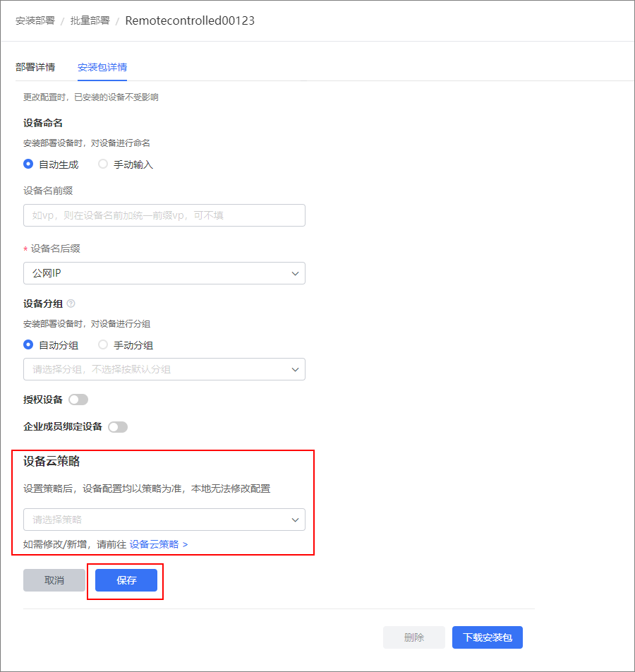The height and width of the screenshot is (672, 635).
Task: Select the 自动分组 radio button
Action: click(x=28, y=345)
